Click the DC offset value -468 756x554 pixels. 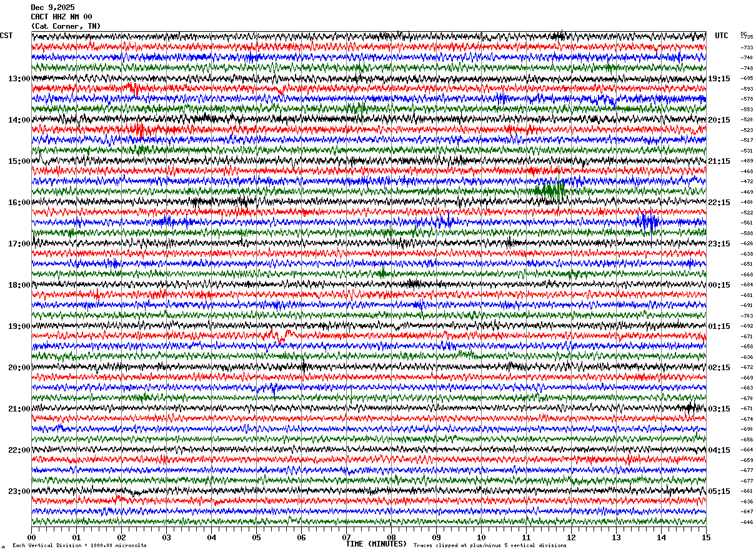(747, 171)
